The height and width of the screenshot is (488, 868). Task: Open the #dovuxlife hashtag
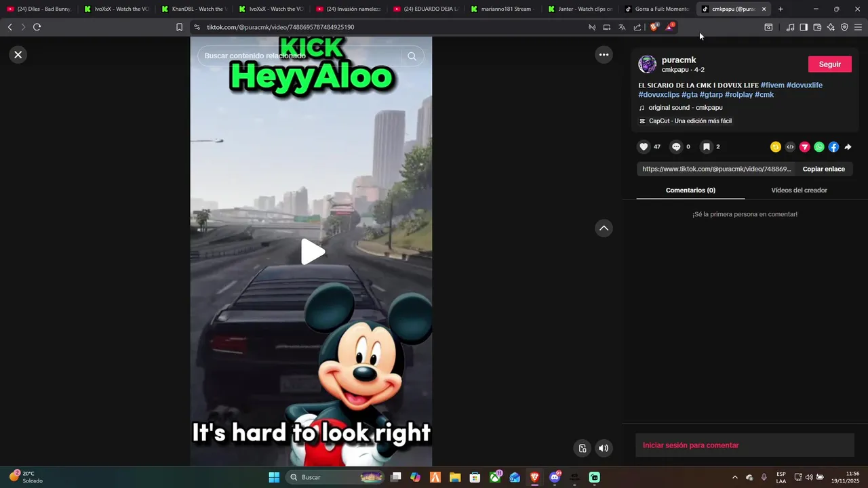(804, 85)
